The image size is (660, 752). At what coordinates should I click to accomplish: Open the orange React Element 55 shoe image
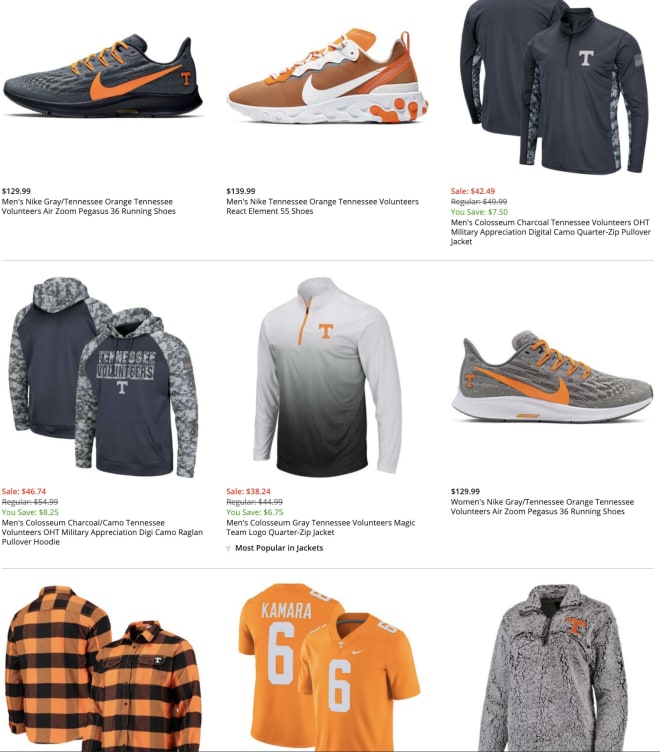(328, 76)
